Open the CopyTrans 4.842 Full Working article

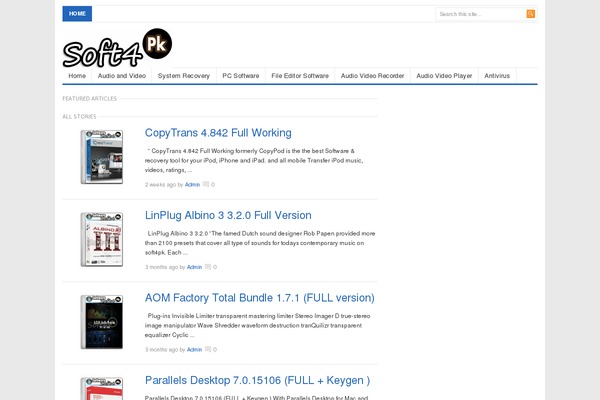coord(218,133)
